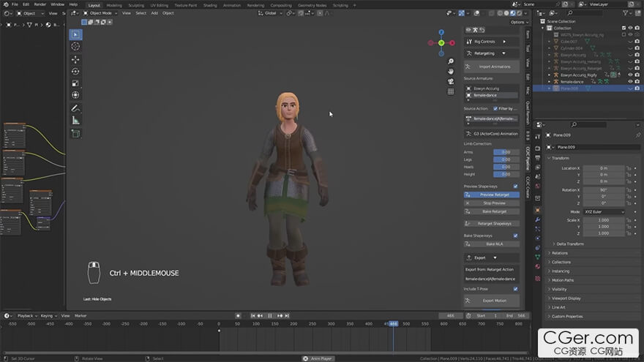
Task: Toggle Collection visibility eye icon
Action: [x=630, y=28]
